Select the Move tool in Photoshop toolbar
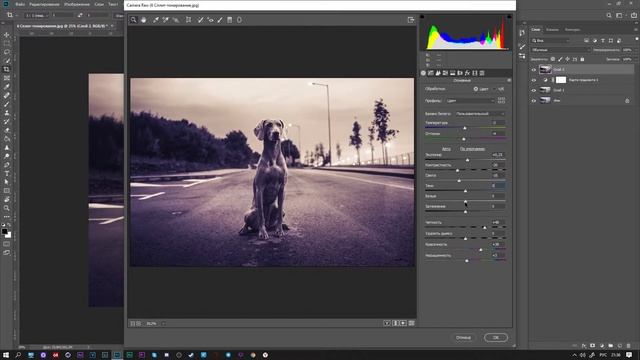Screen dimensions: 640x360 pyautogui.click(x=7, y=35)
